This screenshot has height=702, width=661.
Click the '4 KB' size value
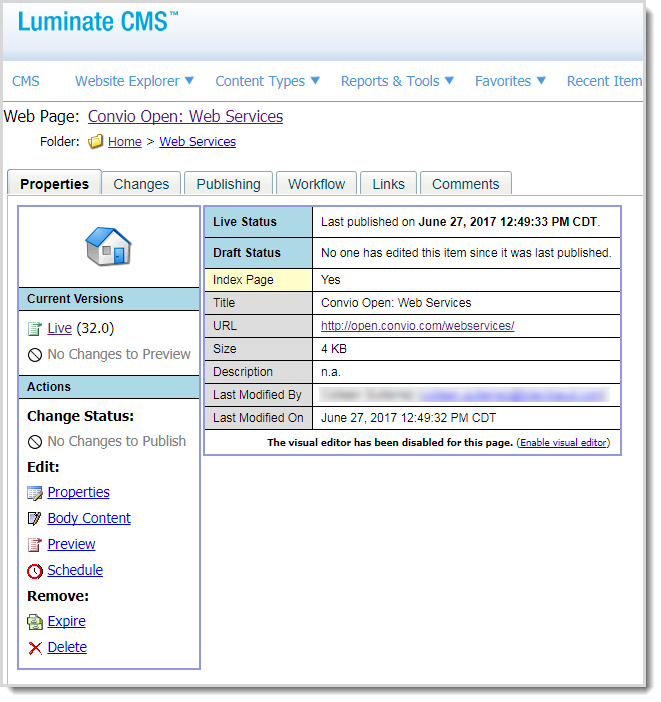pos(334,349)
